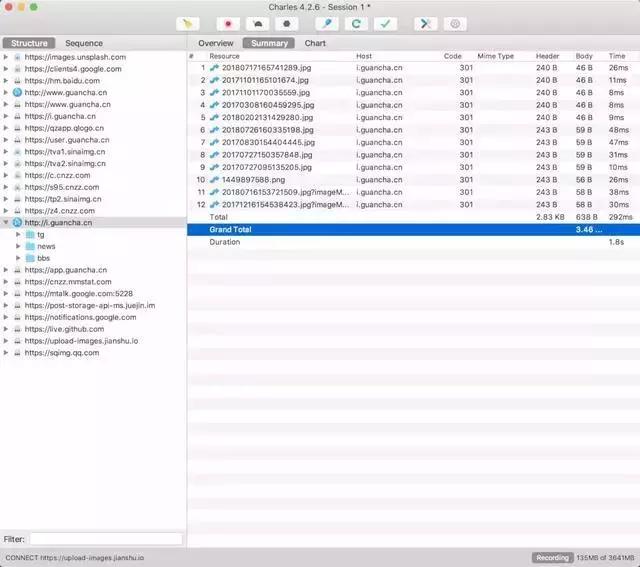This screenshot has height=567, width=640.
Task: Switch to the Sequence view tab
Action: tap(84, 44)
